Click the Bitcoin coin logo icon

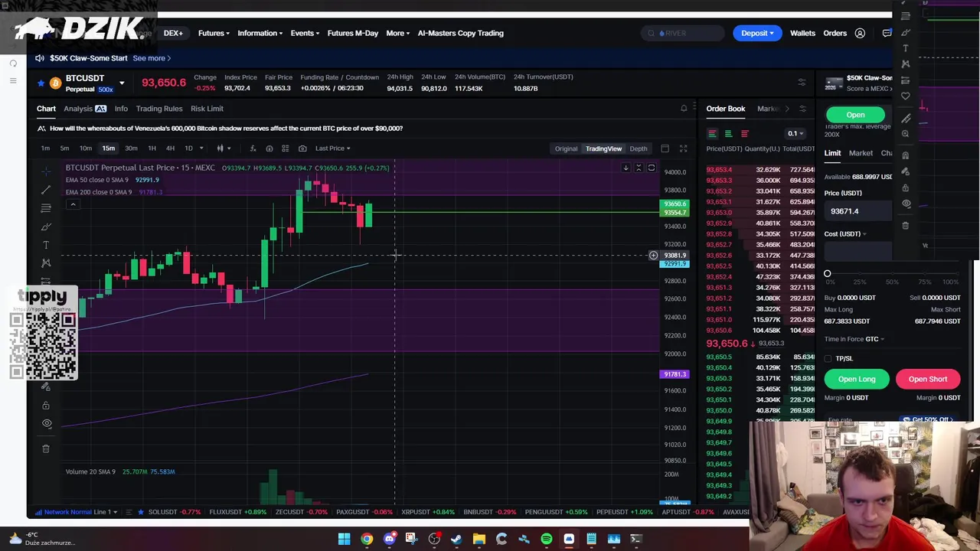(55, 83)
